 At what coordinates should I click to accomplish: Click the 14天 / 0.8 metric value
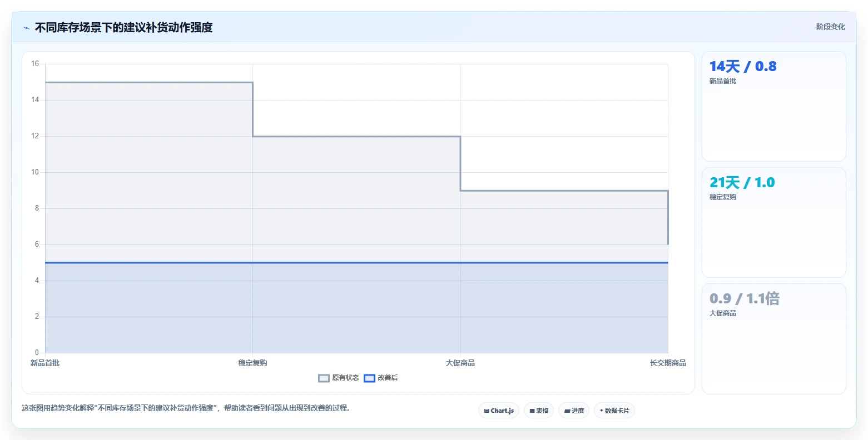743,66
